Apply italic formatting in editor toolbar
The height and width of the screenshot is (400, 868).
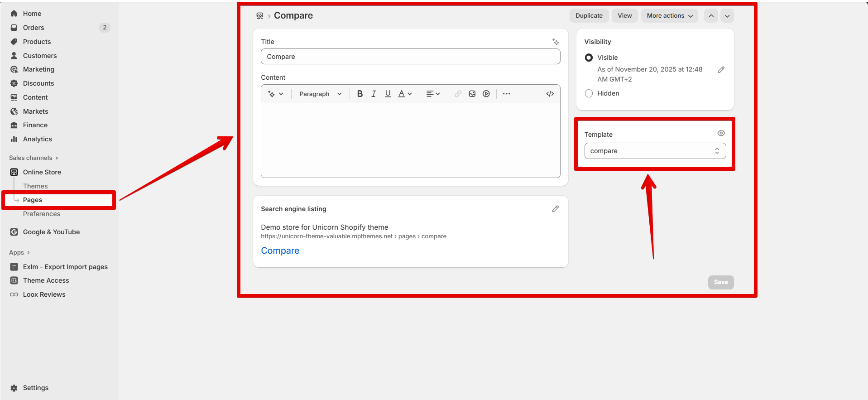point(374,94)
